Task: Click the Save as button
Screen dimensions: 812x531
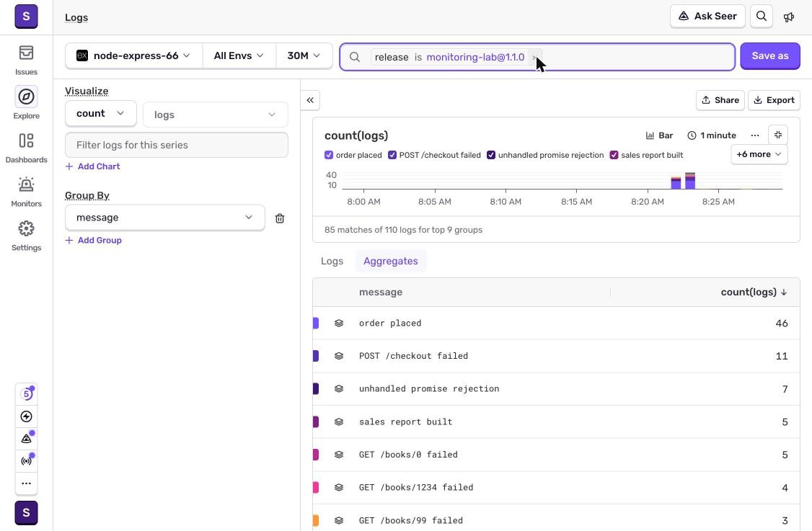Action: coord(770,56)
